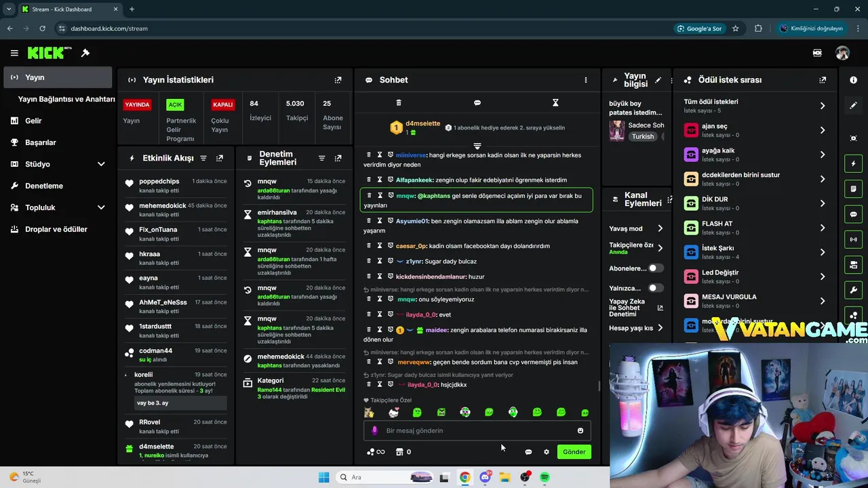868x488 pixels.
Task: Click the Google'a Sor button in address bar
Action: click(x=699, y=28)
